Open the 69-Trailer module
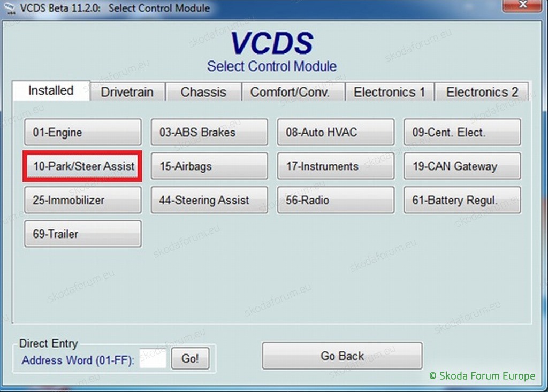 (83, 234)
